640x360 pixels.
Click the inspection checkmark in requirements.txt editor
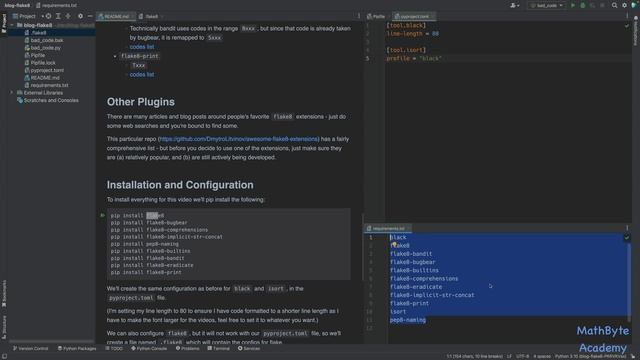(627, 237)
